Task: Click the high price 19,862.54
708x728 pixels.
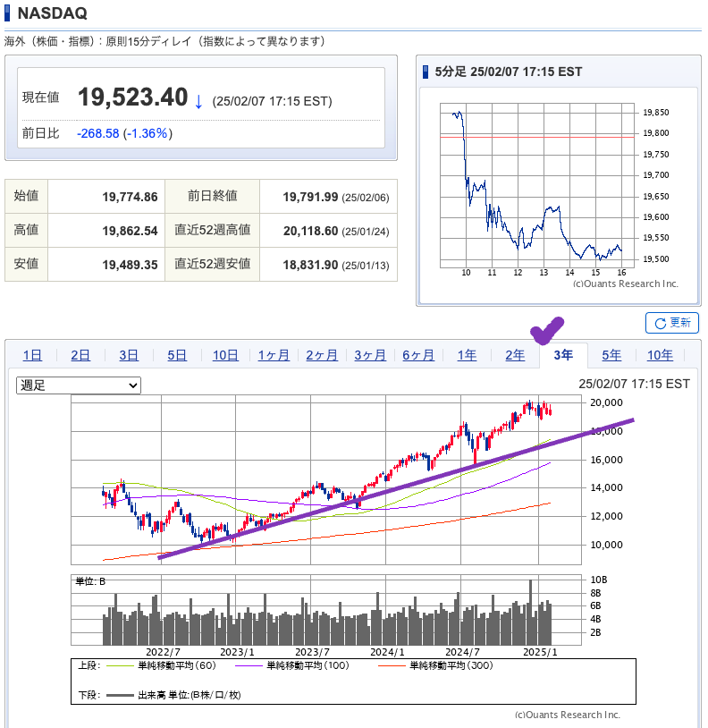Action: point(130,231)
